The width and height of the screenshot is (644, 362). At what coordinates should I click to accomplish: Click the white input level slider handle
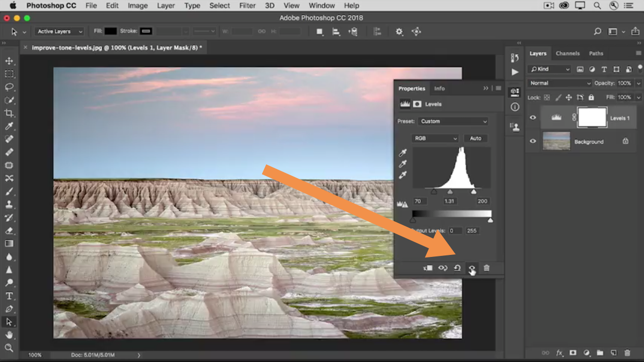pos(473,192)
